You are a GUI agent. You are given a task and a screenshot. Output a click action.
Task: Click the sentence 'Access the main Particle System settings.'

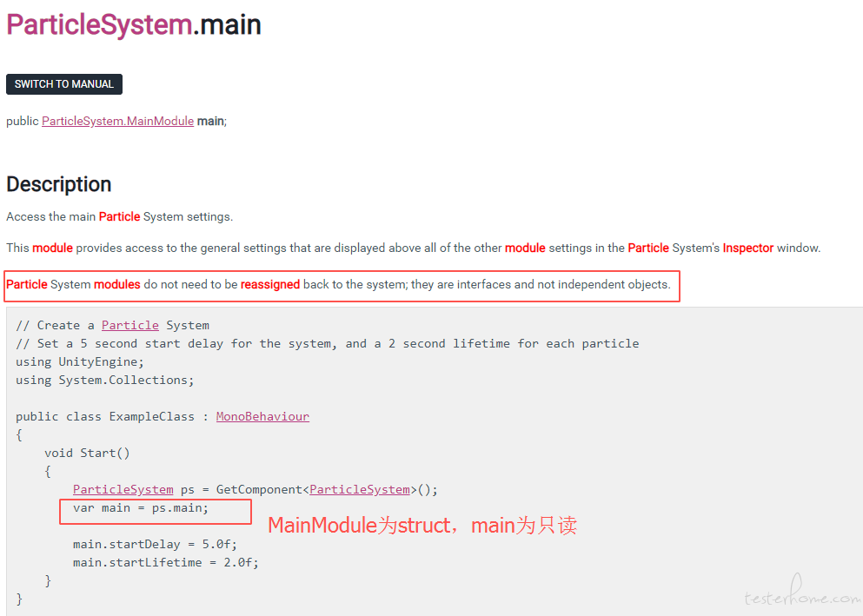coord(119,216)
